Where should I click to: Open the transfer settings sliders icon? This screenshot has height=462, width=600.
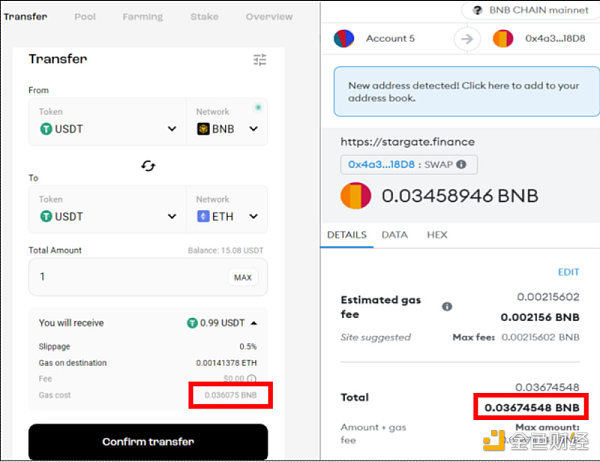(x=260, y=60)
